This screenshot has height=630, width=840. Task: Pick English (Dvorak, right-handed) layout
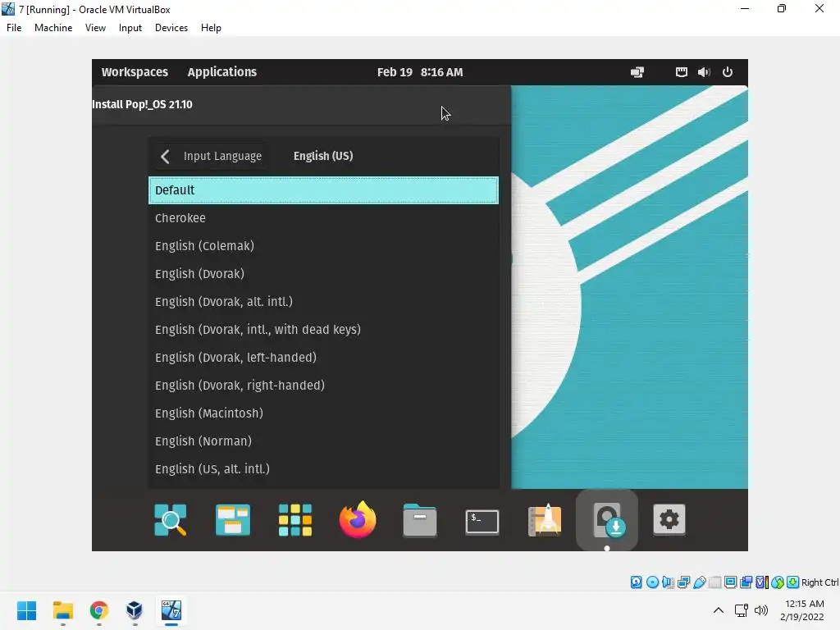click(323, 386)
